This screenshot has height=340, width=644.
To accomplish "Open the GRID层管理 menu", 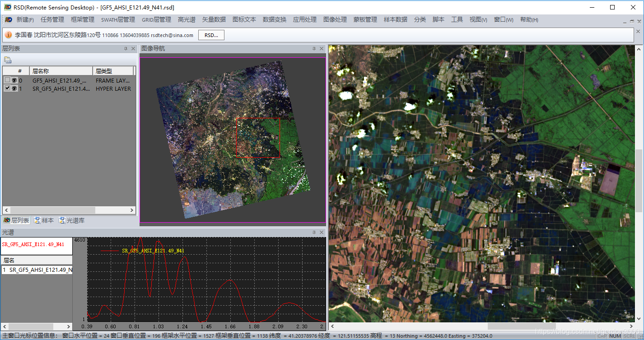I will coord(156,20).
